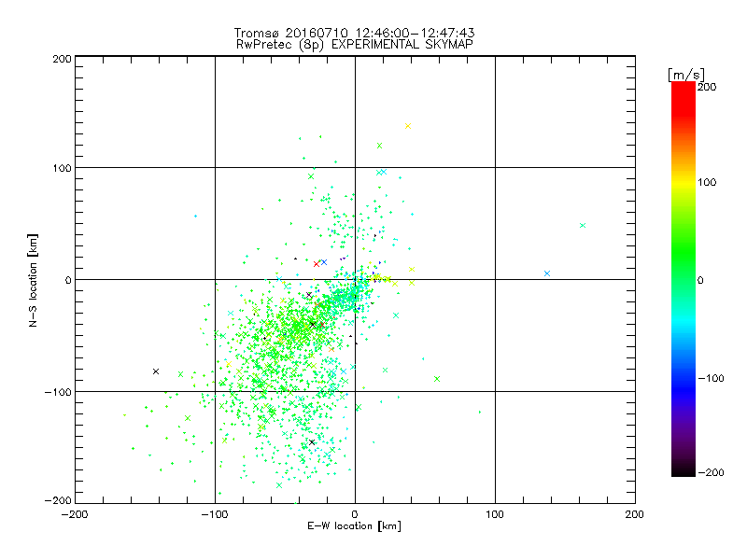
Task: Select the red X marker just north of zero
Action: (317, 264)
